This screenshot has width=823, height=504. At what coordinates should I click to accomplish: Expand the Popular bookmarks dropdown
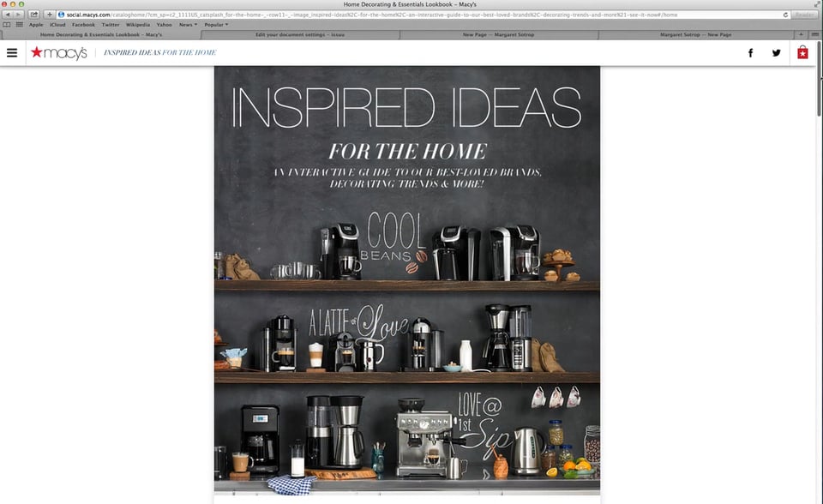pos(216,25)
